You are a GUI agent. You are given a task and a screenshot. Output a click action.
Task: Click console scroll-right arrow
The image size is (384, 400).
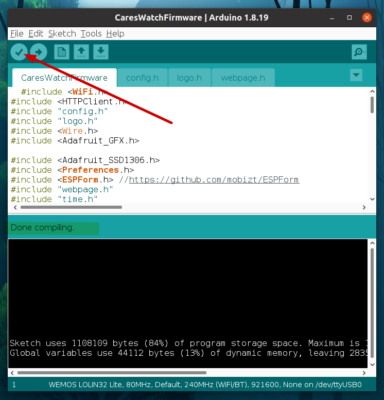[364, 373]
